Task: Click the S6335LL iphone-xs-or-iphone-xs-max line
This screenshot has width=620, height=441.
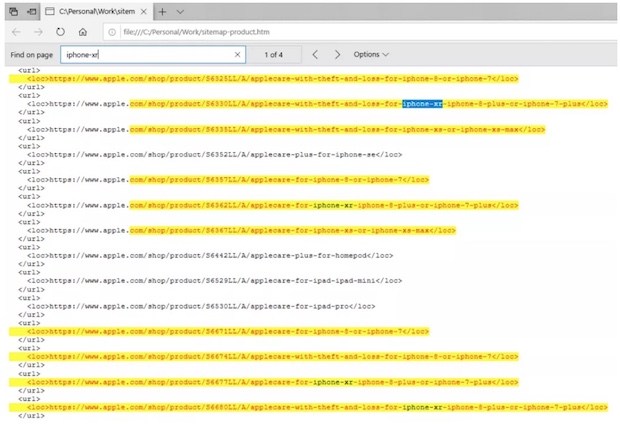Action: click(x=286, y=129)
